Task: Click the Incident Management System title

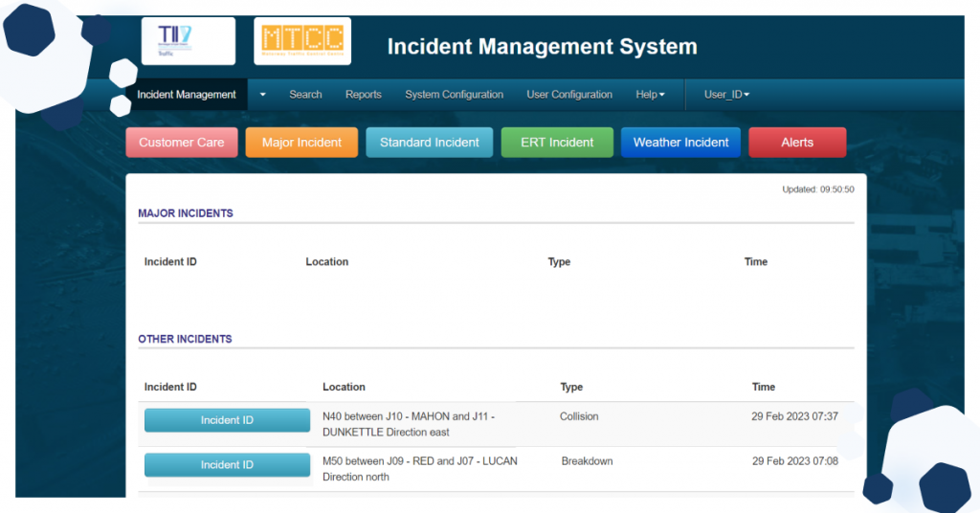Action: [542, 46]
